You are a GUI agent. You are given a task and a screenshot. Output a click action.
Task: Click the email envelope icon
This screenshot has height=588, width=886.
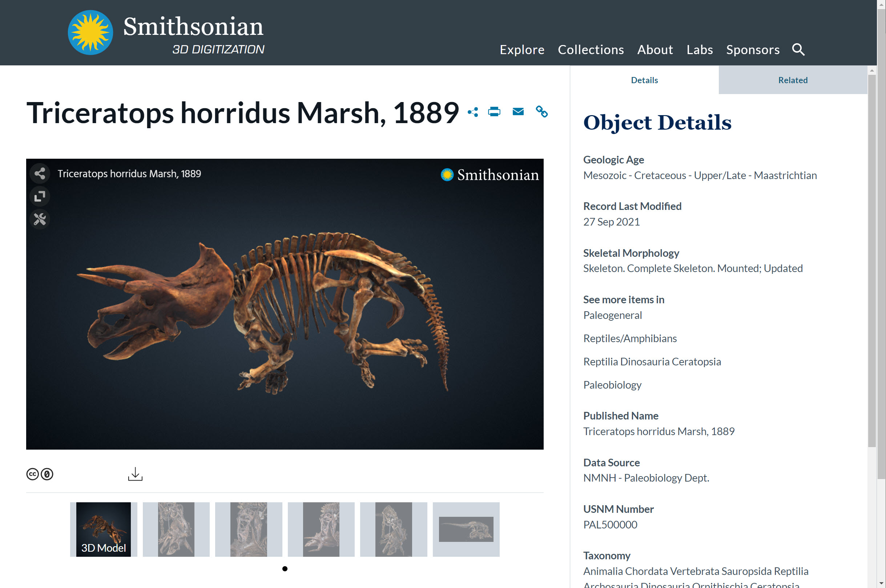click(518, 112)
